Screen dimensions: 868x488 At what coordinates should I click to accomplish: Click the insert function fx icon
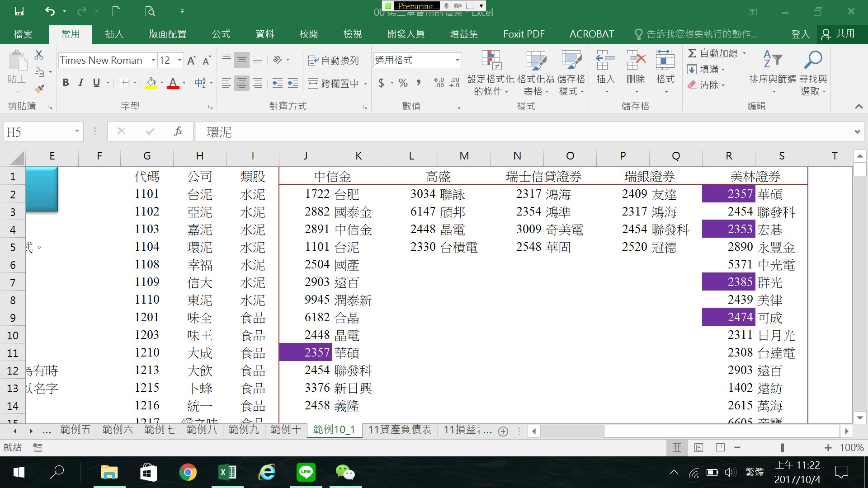pyautogui.click(x=178, y=131)
